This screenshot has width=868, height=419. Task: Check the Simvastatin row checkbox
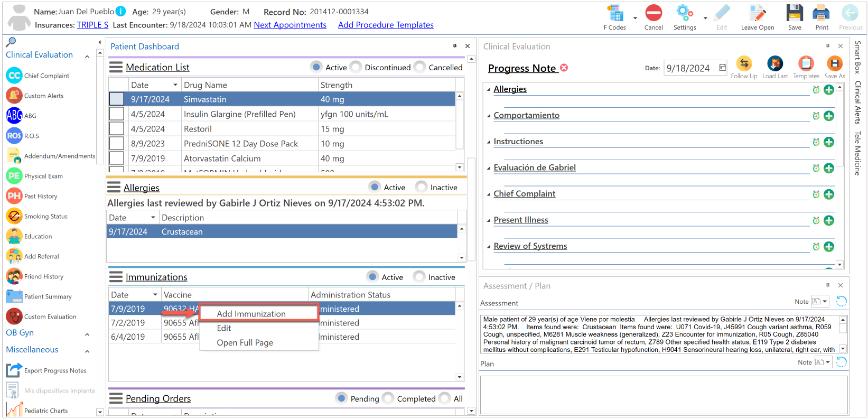click(116, 99)
